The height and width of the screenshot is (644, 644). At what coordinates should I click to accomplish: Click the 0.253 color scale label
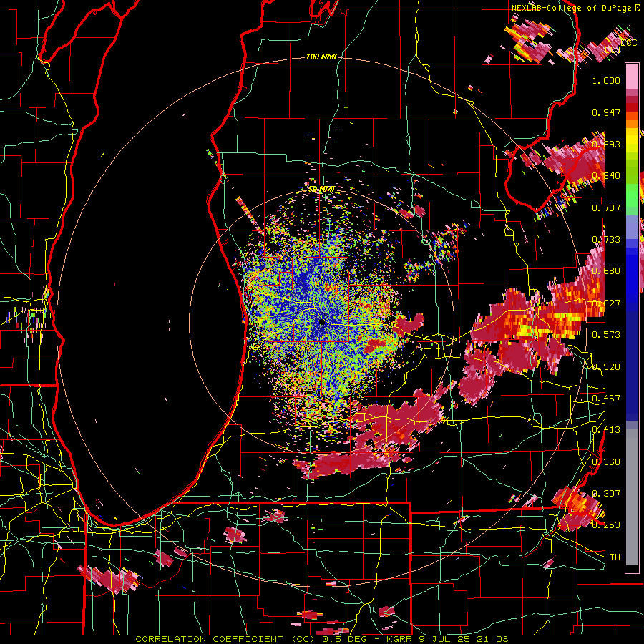coord(606,525)
